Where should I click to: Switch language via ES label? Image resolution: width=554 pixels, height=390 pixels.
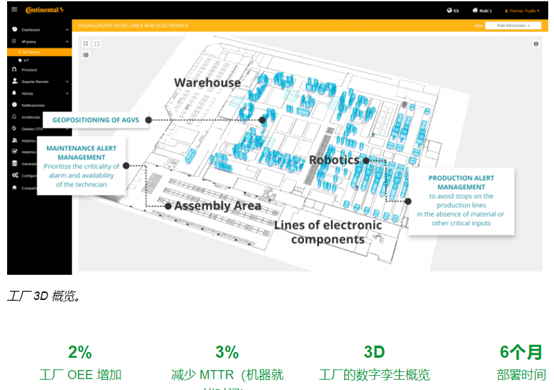tap(456, 11)
